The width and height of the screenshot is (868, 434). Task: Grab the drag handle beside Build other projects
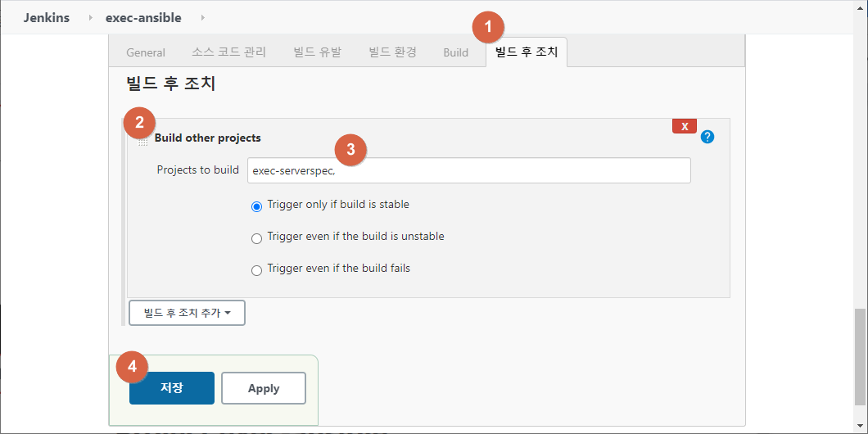tap(142, 142)
